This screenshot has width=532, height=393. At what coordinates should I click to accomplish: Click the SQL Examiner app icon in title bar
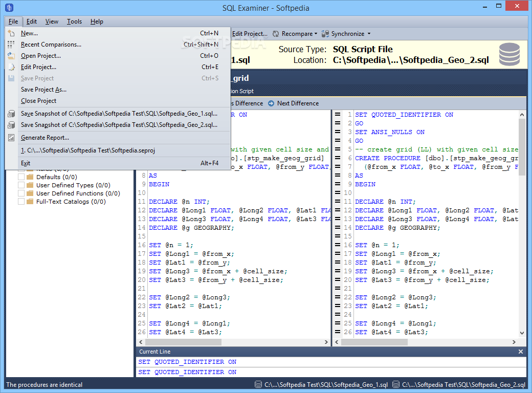(9, 7)
